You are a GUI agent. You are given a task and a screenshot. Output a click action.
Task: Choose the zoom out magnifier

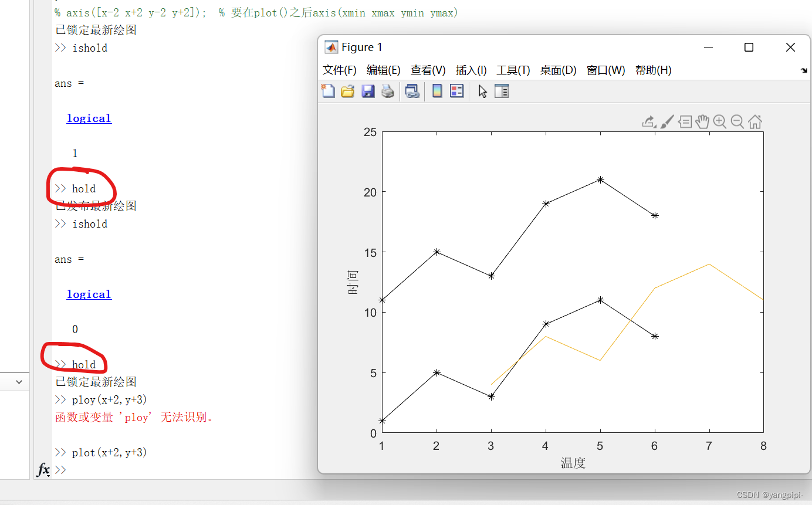737,121
